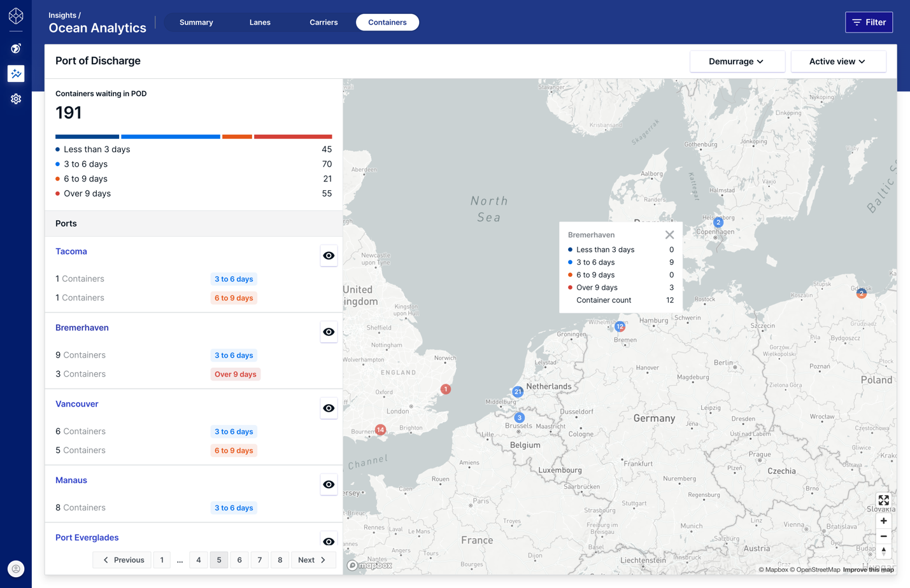Open the Port Everglades link

coord(87,538)
